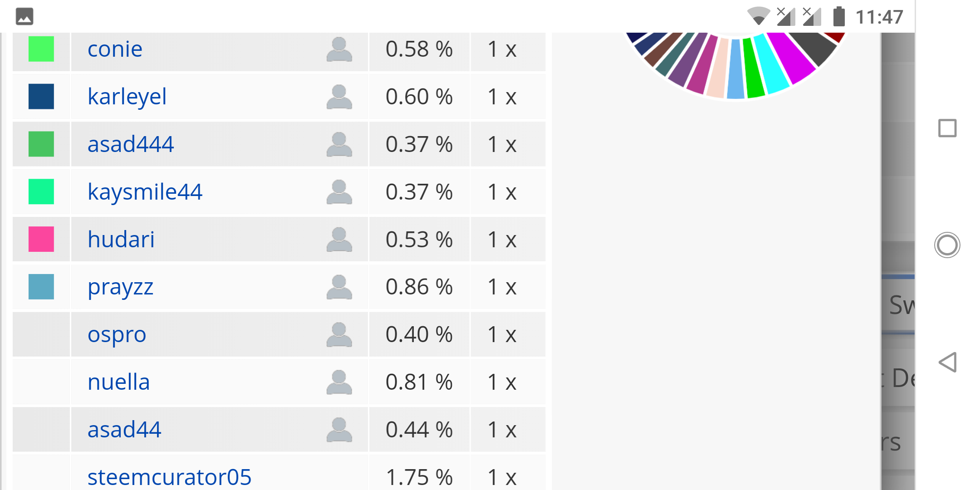Tap the Android back navigation button
Viewport: 980px width, 490px height.
click(x=947, y=362)
